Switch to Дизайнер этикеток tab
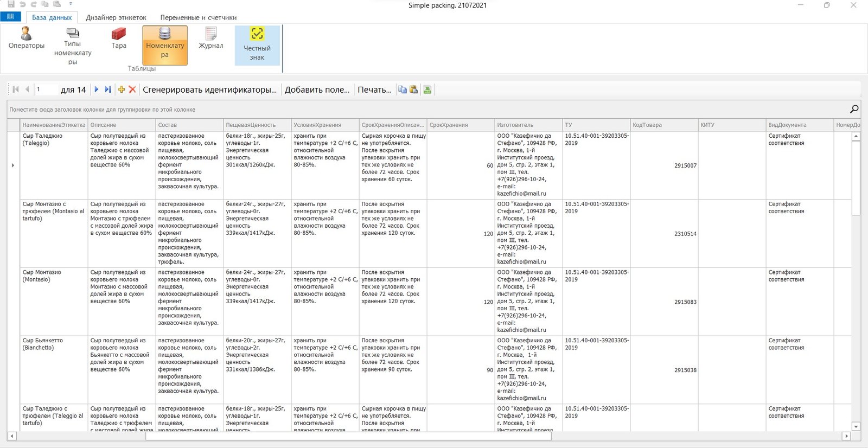 click(x=116, y=17)
